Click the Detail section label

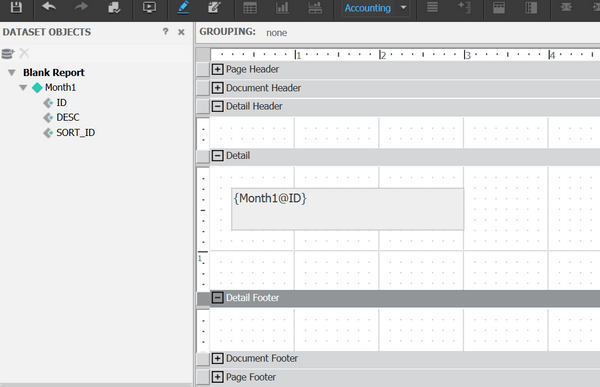click(238, 155)
